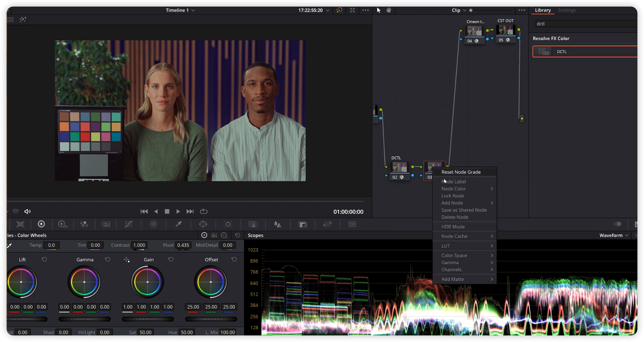Image resolution: width=644 pixels, height=342 pixels.
Task: Choose Delete Node
Action: tap(464, 217)
